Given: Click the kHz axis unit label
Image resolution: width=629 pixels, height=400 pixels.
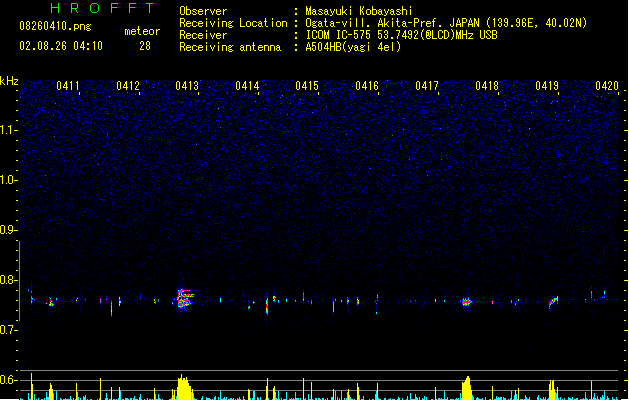Looking at the screenshot, I should click(x=9, y=81).
